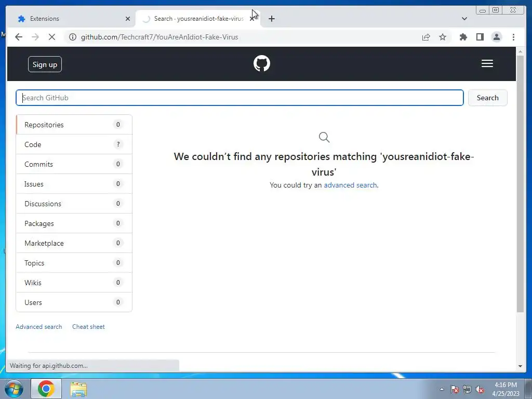The width and height of the screenshot is (532, 399).
Task: Open the GitHub hamburger menu
Action: 487,63
